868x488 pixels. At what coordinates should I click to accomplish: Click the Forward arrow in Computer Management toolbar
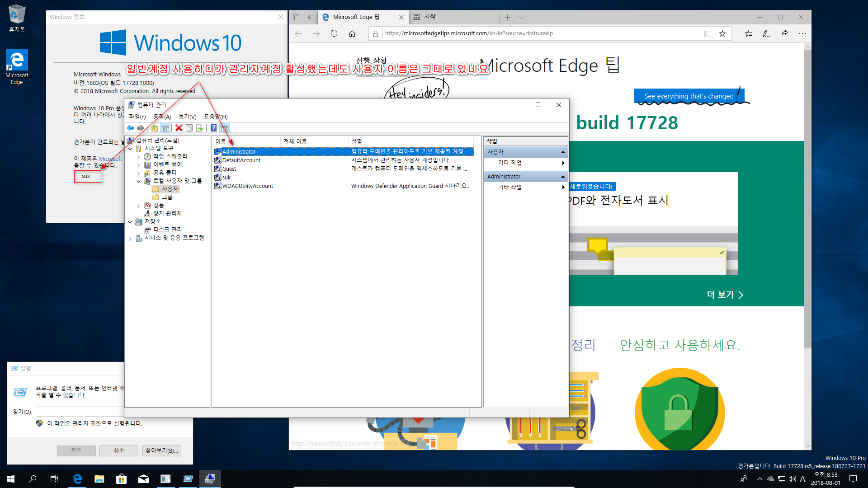pos(141,128)
